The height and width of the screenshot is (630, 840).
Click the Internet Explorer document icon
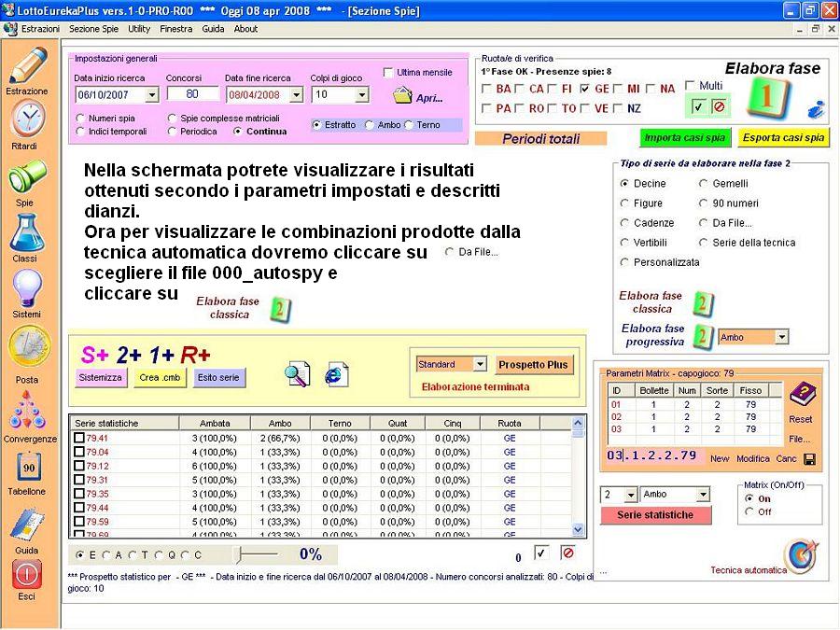[x=336, y=374]
